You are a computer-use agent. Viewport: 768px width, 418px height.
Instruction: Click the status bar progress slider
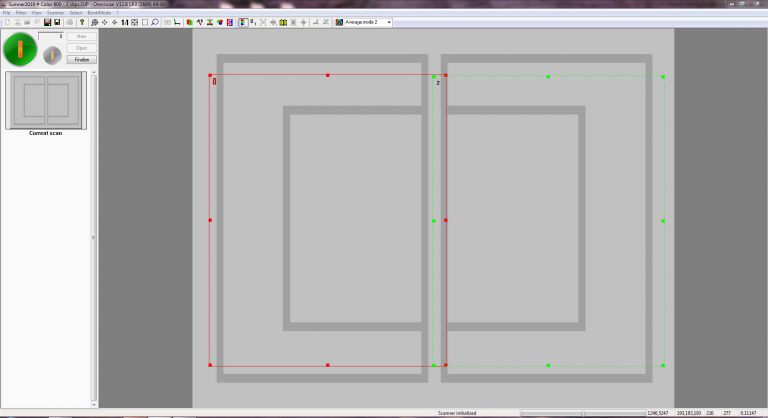(x=580, y=412)
